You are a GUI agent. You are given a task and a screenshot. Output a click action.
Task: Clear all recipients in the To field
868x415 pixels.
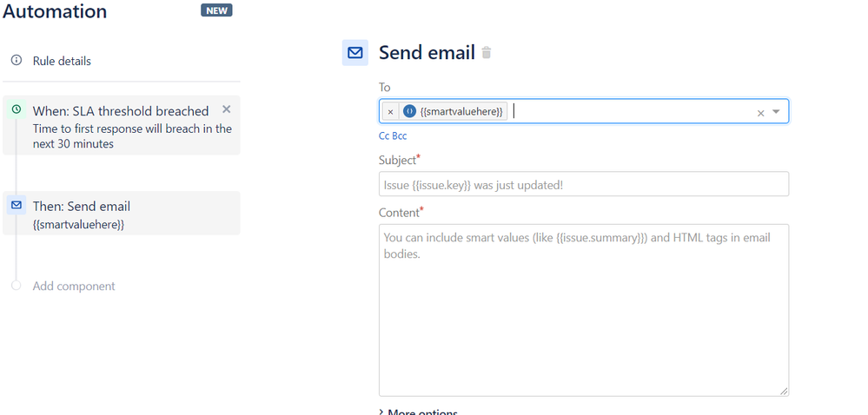pyautogui.click(x=760, y=113)
